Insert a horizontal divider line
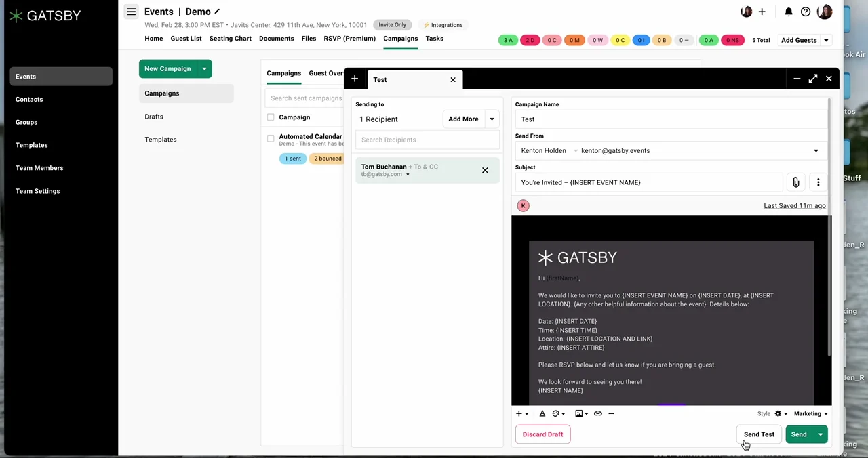 pos(611,413)
